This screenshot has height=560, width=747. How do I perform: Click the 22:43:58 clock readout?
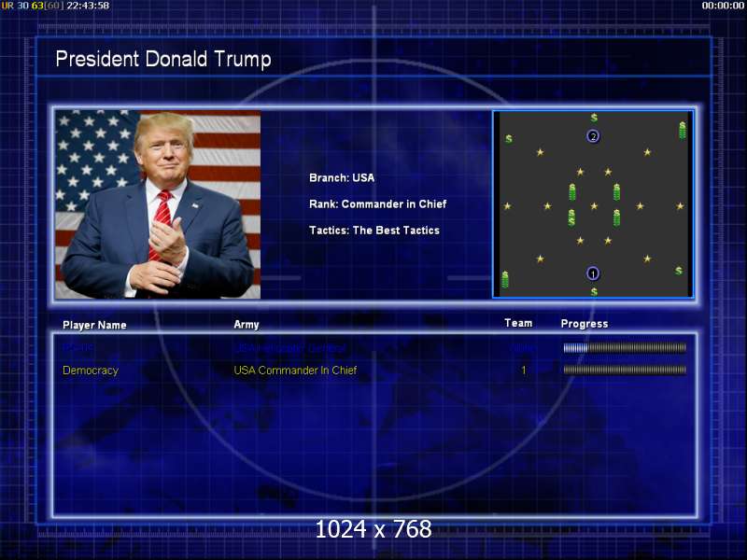[88, 6]
